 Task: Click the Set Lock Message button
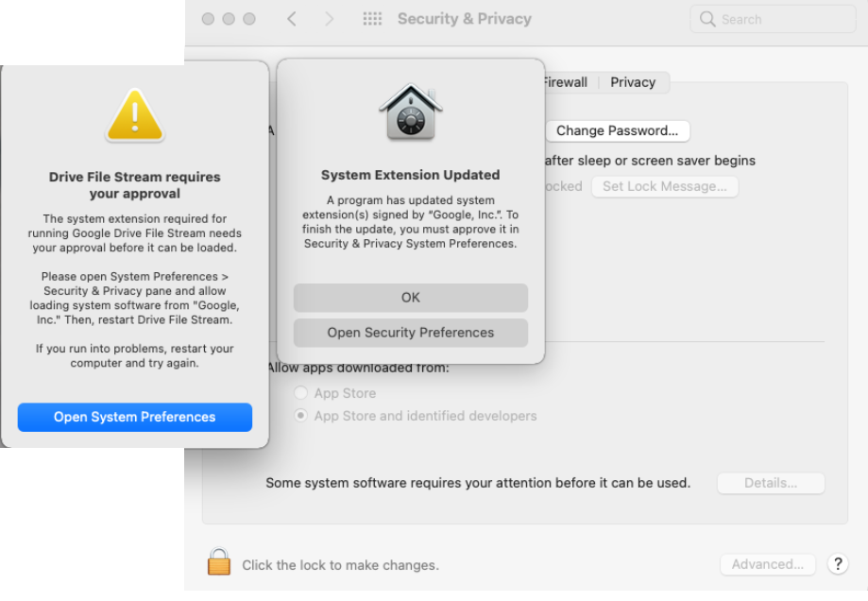click(x=664, y=187)
